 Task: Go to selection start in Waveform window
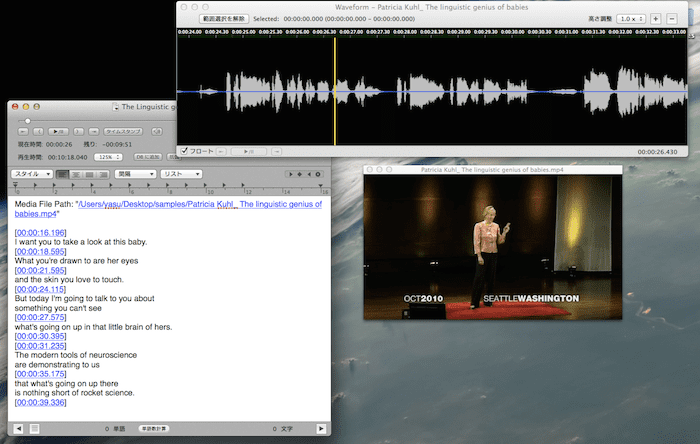[x=221, y=152]
